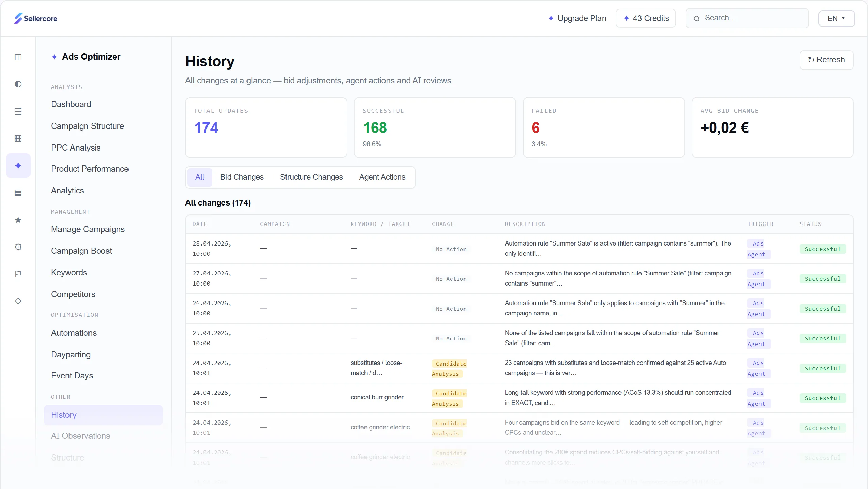Open the hamburger list icon in the rail
Image resolution: width=868 pixels, height=489 pixels.
tap(18, 111)
